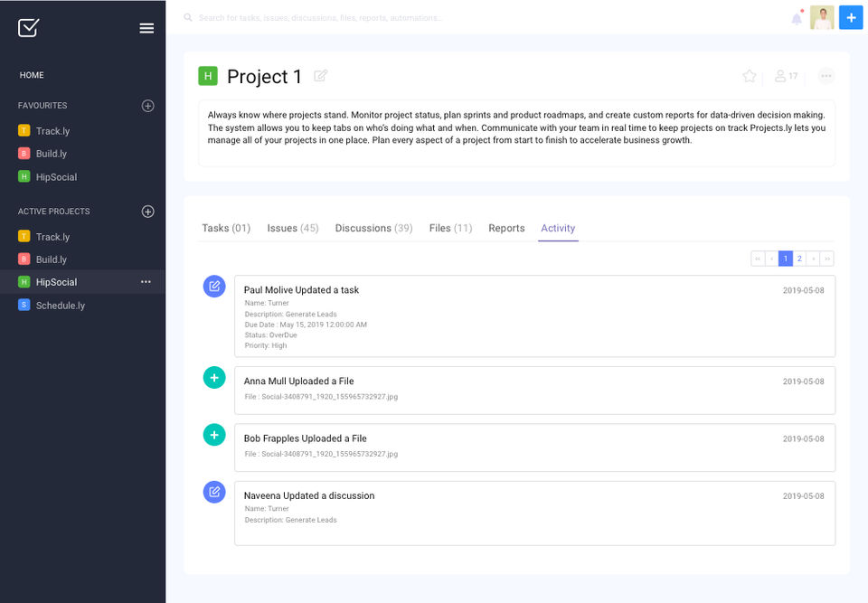Open Schedule.ly in active projects
Viewport: 868px width, 603px height.
[x=60, y=306]
